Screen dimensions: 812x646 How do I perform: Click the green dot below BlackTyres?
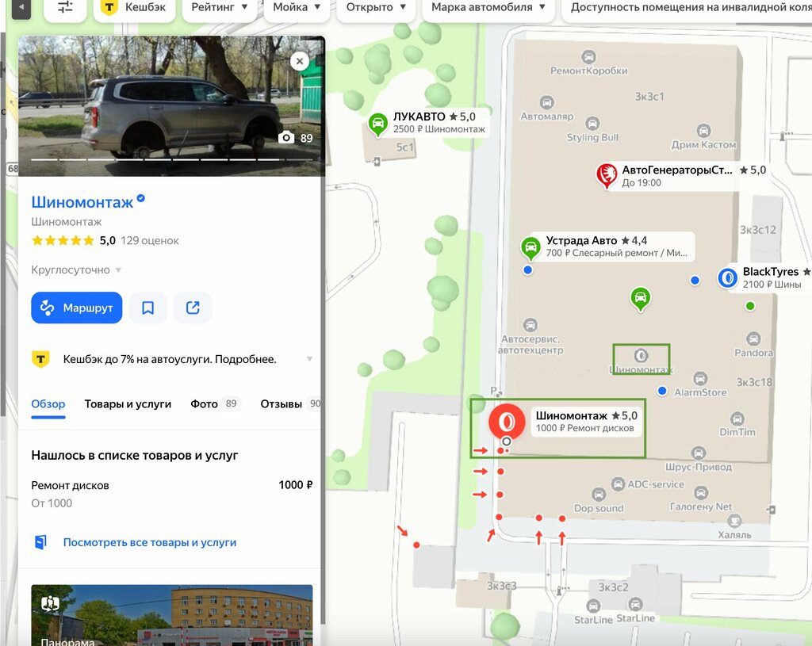(750, 306)
